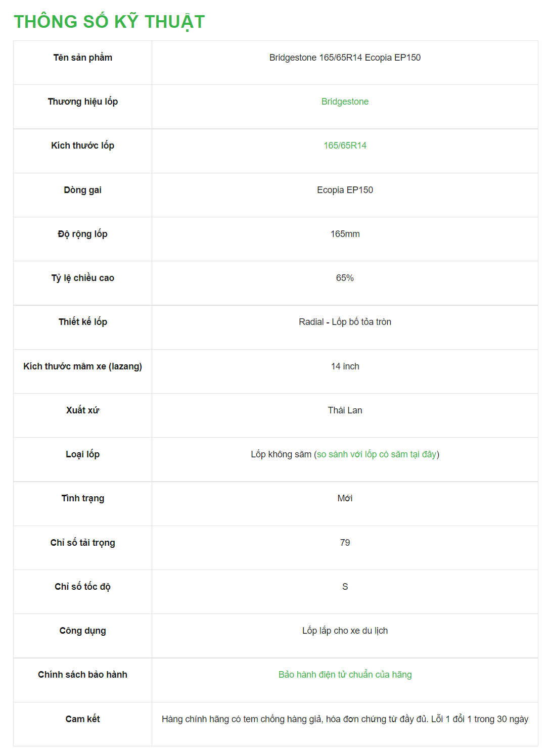Click the load index value '79'
The width and height of the screenshot is (550, 756).
pyautogui.click(x=345, y=543)
